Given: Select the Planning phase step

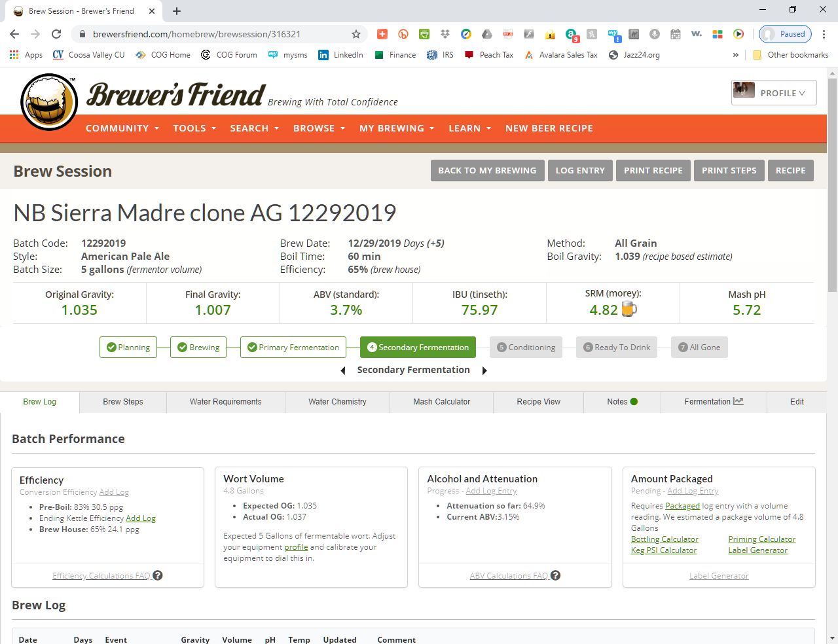Looking at the screenshot, I should tap(128, 348).
